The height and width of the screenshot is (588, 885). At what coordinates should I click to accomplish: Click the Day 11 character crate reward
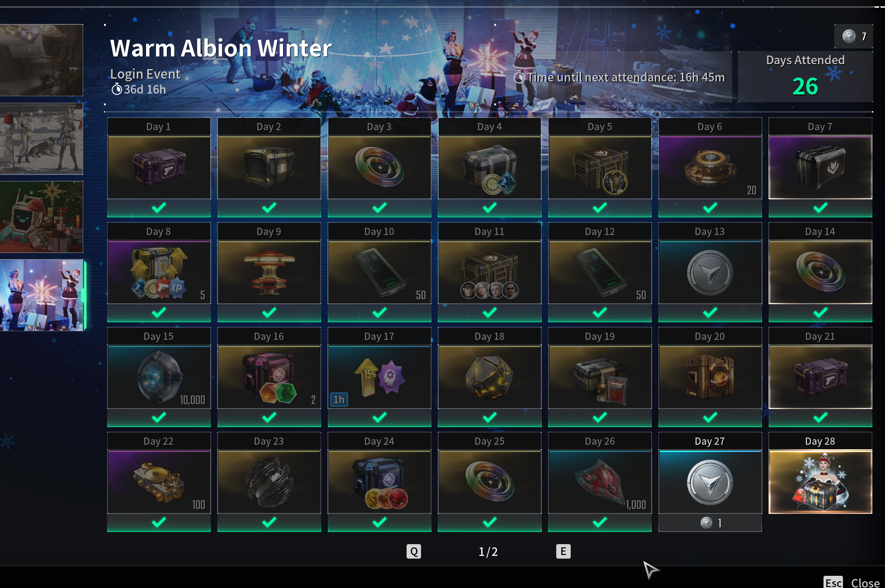pos(489,272)
